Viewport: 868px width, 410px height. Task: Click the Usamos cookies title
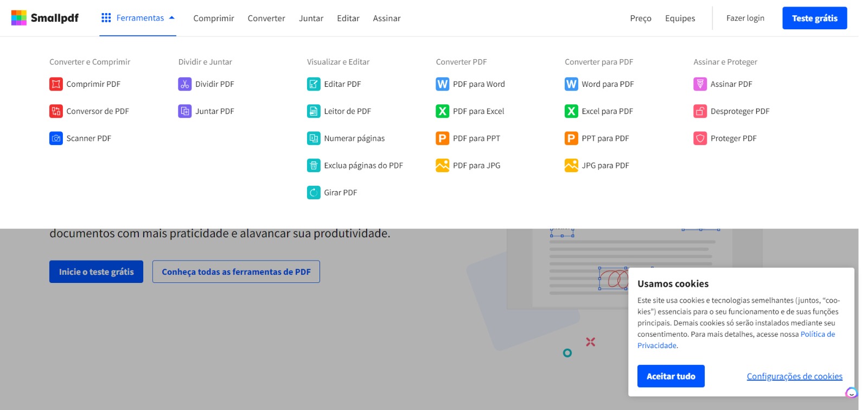pos(673,284)
